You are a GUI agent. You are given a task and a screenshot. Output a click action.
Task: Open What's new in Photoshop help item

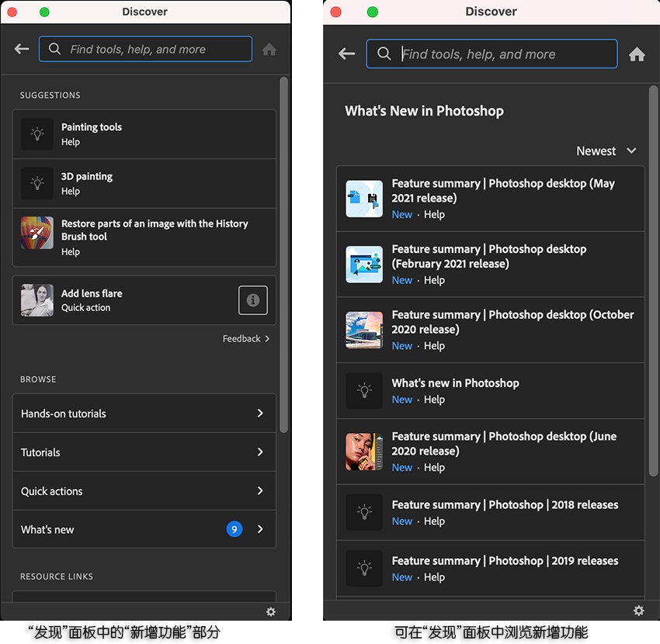491,390
